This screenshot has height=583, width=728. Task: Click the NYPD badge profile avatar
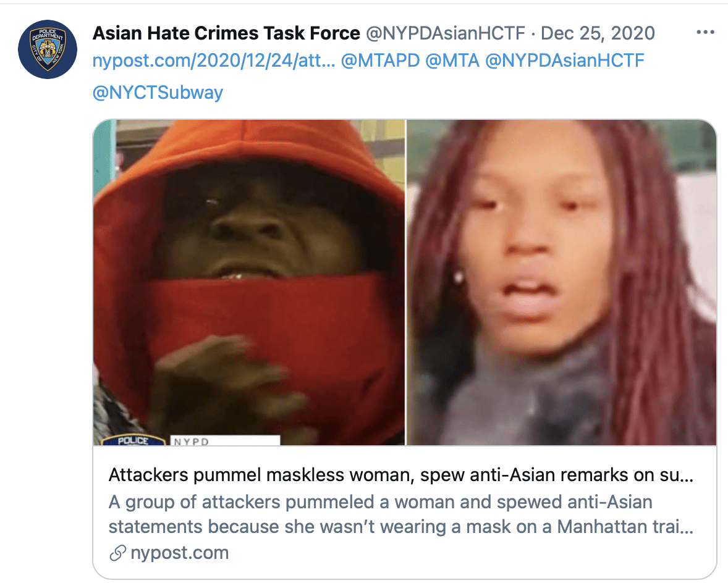48,49
